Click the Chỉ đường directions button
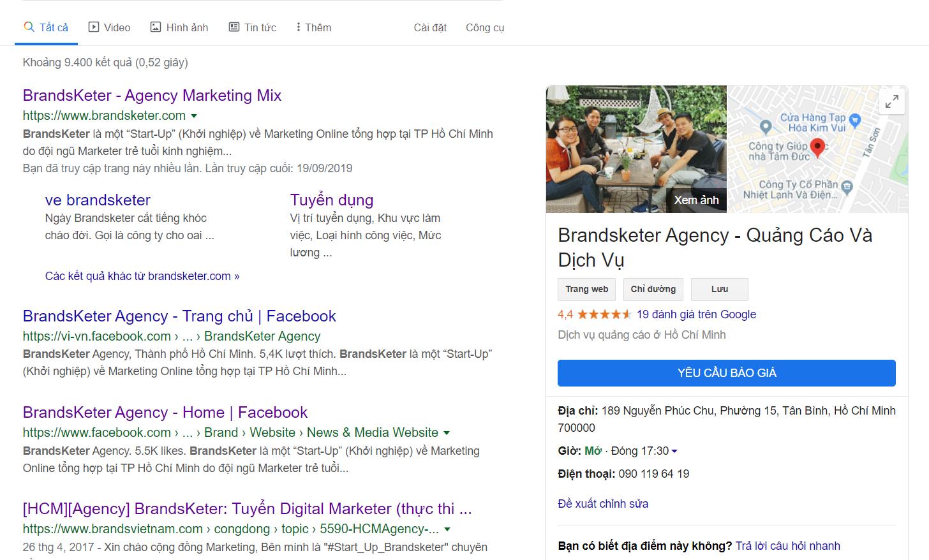The width and height of the screenshot is (929, 560). click(x=653, y=290)
